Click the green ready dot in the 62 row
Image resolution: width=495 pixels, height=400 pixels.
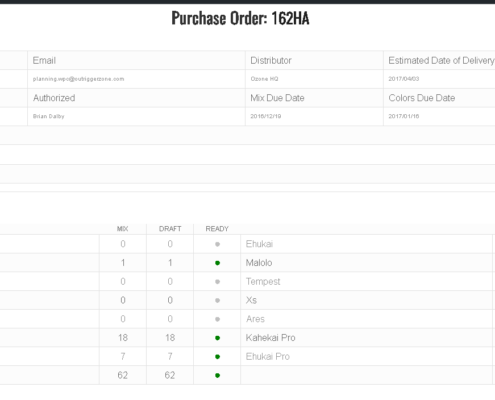(217, 375)
